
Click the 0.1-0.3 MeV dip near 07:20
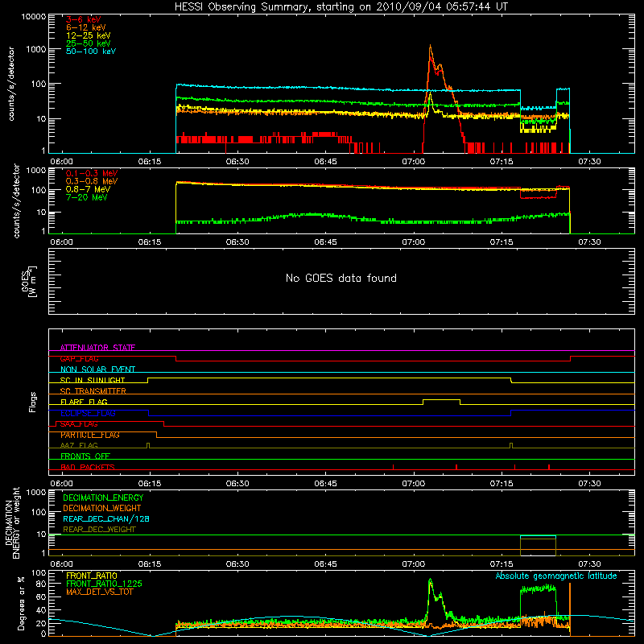538,197
